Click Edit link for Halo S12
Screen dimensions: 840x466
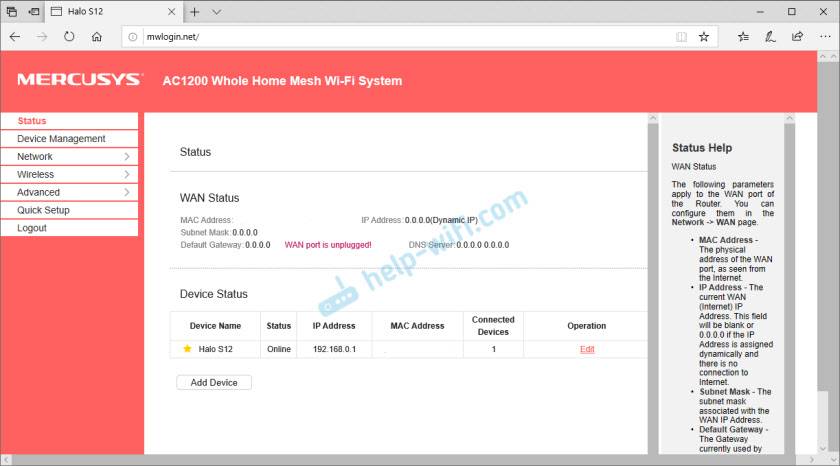point(587,349)
